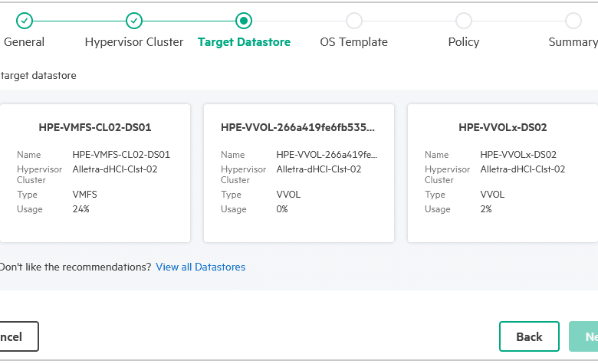Click the Cancel button
The width and height of the screenshot is (598, 364).
coord(18,336)
